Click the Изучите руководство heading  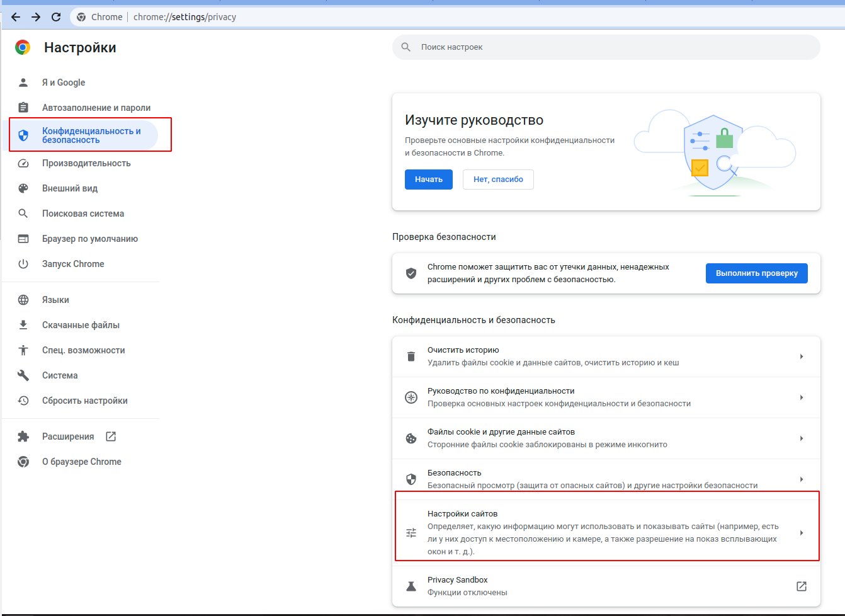474,120
